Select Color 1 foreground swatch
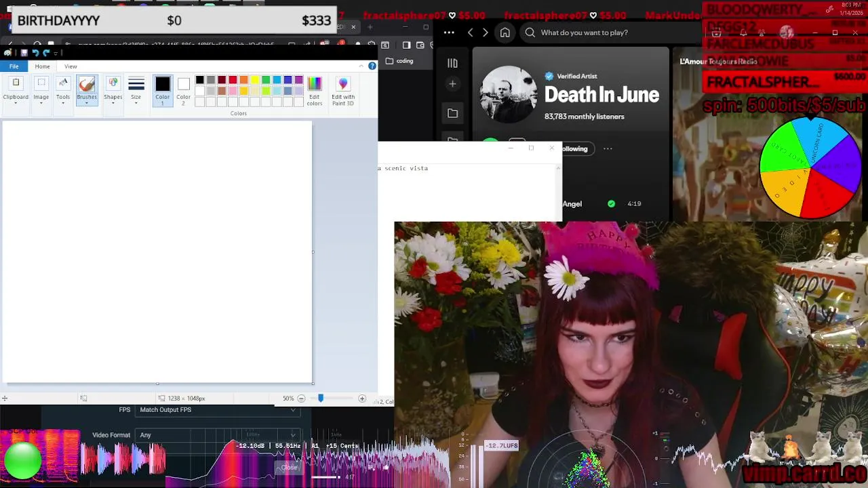The width and height of the screenshot is (868, 488). 163,90
